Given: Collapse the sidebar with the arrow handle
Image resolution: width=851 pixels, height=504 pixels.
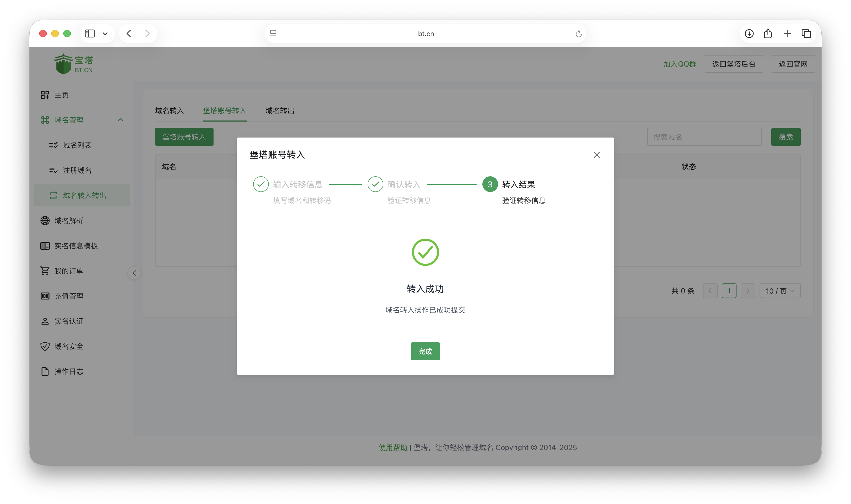Looking at the screenshot, I should click(134, 273).
